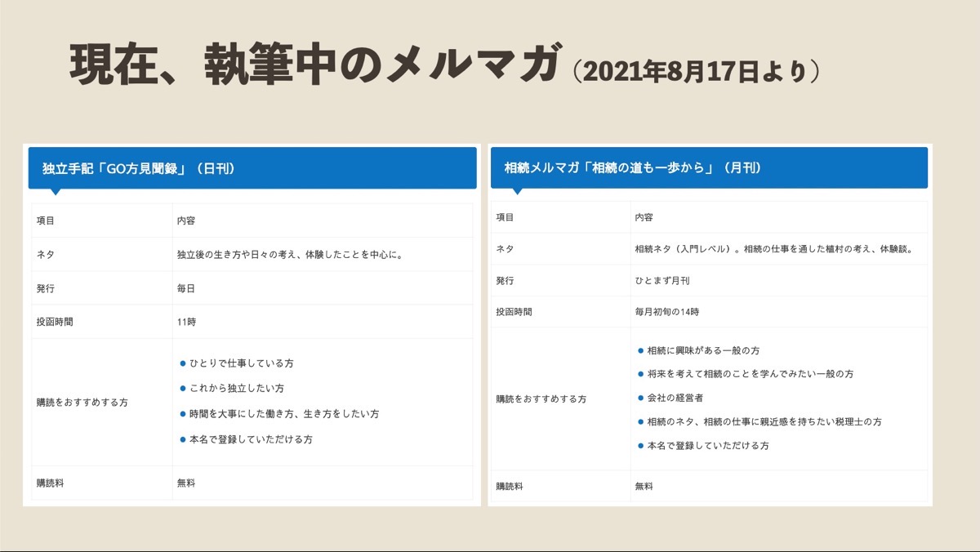Click the bullet before 税理士の方 item
The height and width of the screenshot is (552, 980).
(641, 421)
